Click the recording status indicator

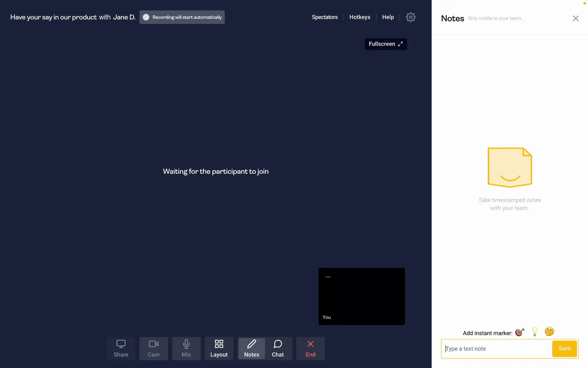click(182, 17)
